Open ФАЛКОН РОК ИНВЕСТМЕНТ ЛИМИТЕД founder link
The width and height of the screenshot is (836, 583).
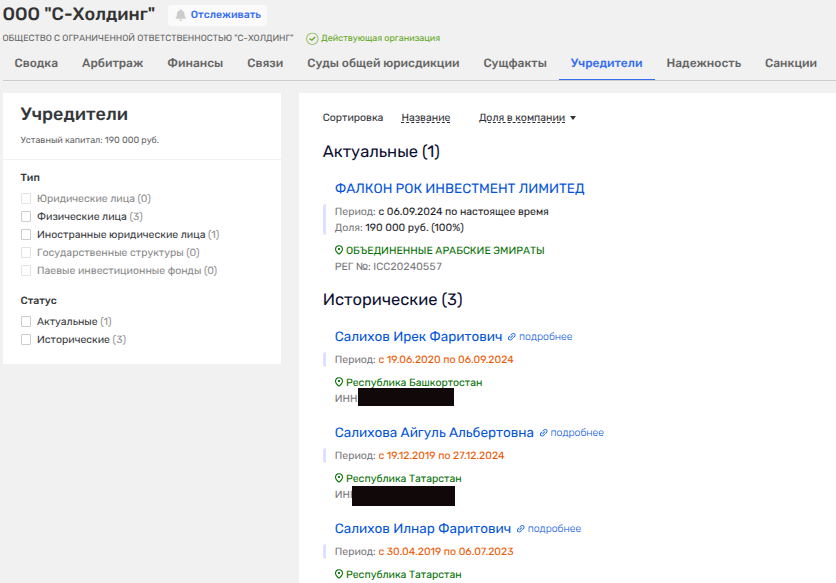tap(459, 188)
